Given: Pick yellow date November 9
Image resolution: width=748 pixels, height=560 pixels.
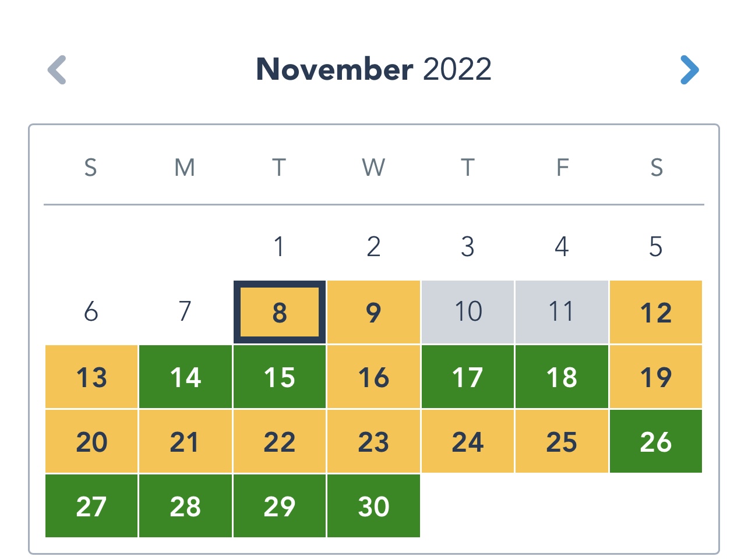Looking at the screenshot, I should 373,312.
